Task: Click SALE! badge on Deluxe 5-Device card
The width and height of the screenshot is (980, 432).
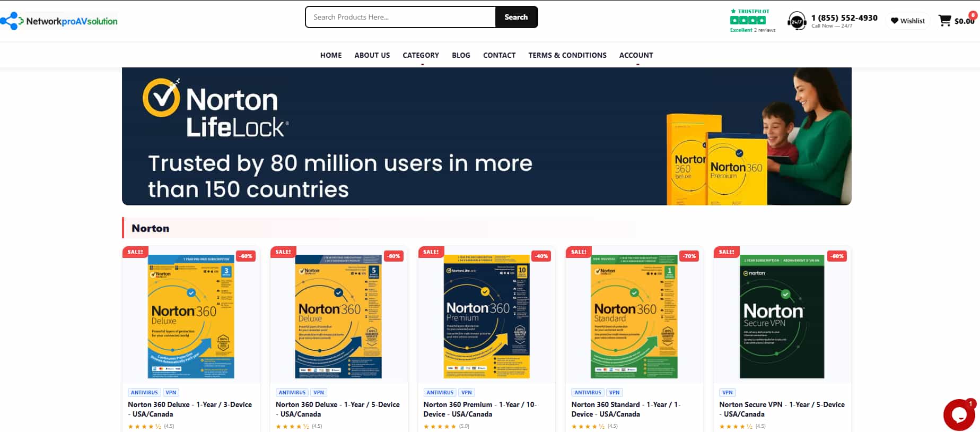Action: tap(283, 252)
